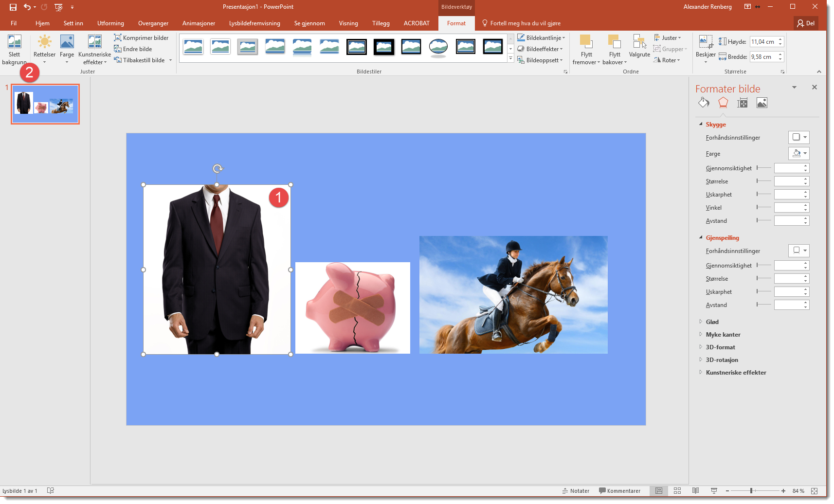Click Flytt fremover icon

(586, 41)
